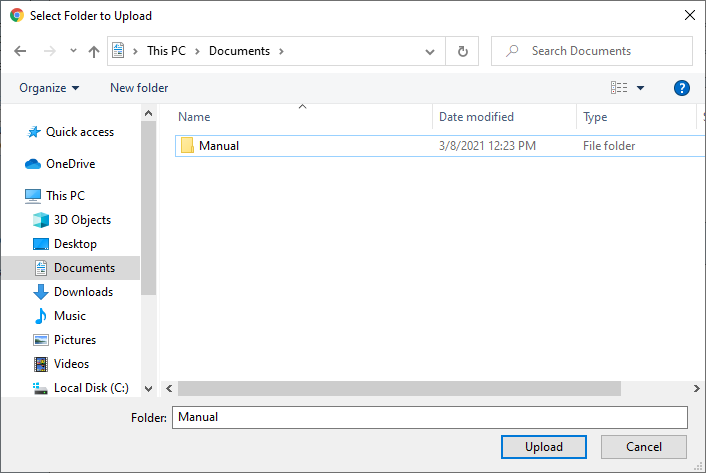
Task: Open Desktop in sidebar
Action: [75, 244]
